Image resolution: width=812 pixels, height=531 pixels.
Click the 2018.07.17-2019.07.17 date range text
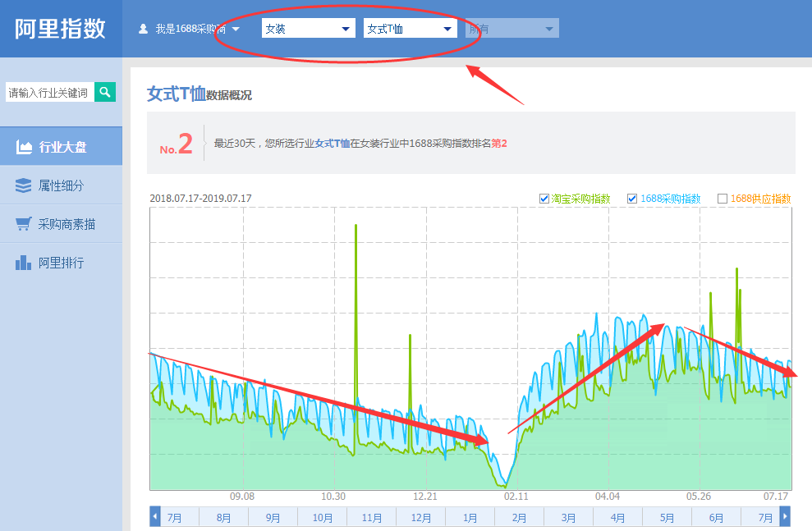[x=200, y=199]
